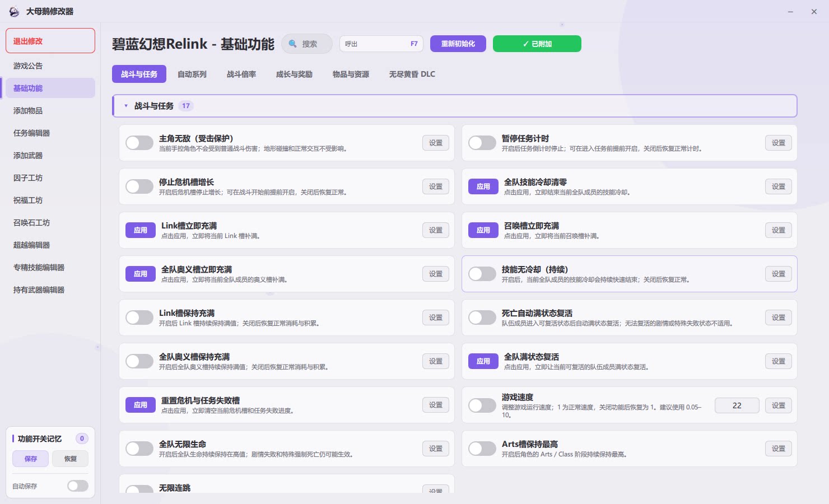
Task: Click 重新初始化 button
Action: [458, 44]
